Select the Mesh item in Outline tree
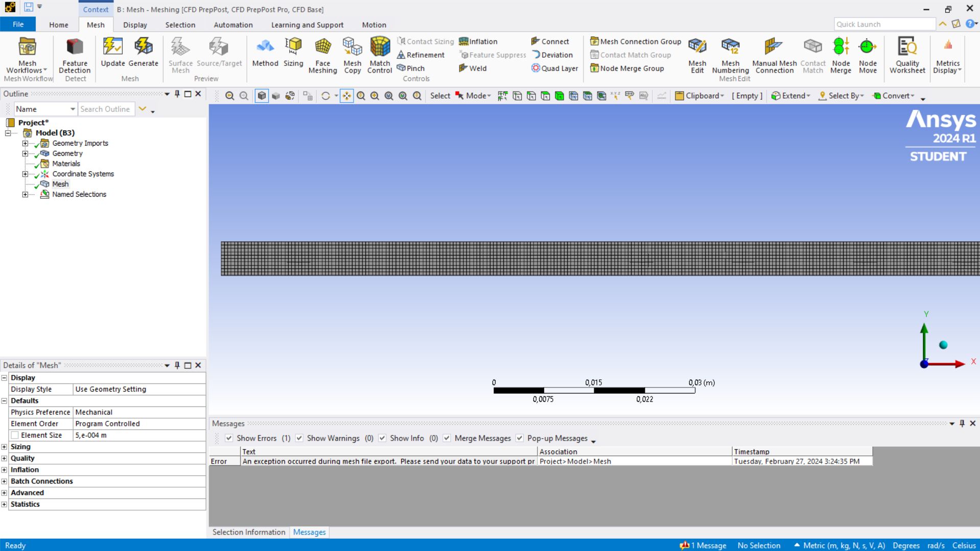The image size is (980, 551). click(x=60, y=184)
